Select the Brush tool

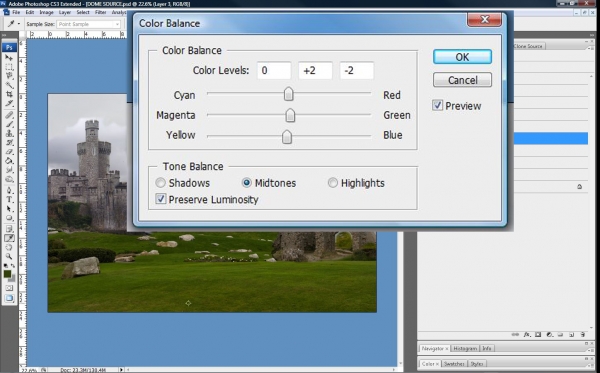[9, 124]
